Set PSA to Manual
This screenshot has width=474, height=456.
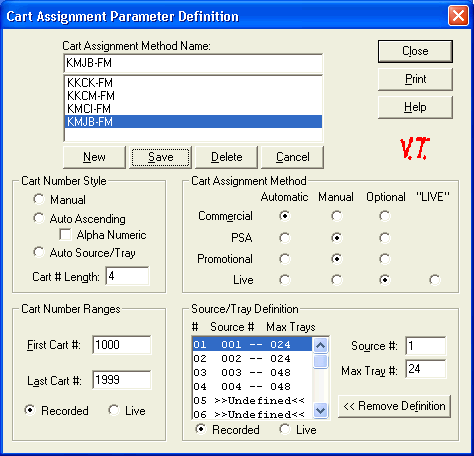click(x=337, y=238)
